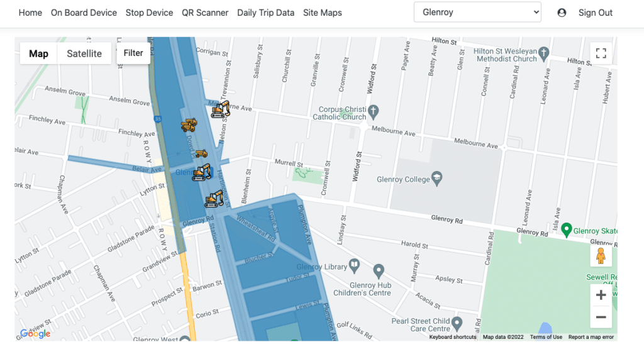
Task: Click the route 35 highway shield
Action: pyautogui.click(x=158, y=119)
